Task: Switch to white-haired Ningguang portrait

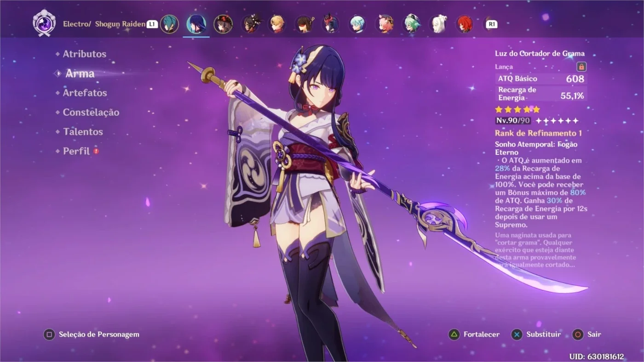Action: tap(438, 24)
